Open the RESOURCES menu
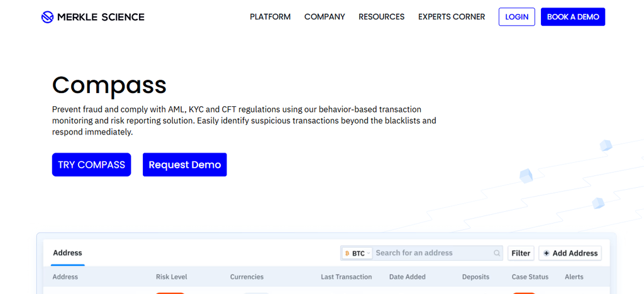The image size is (644, 294). 382,17
